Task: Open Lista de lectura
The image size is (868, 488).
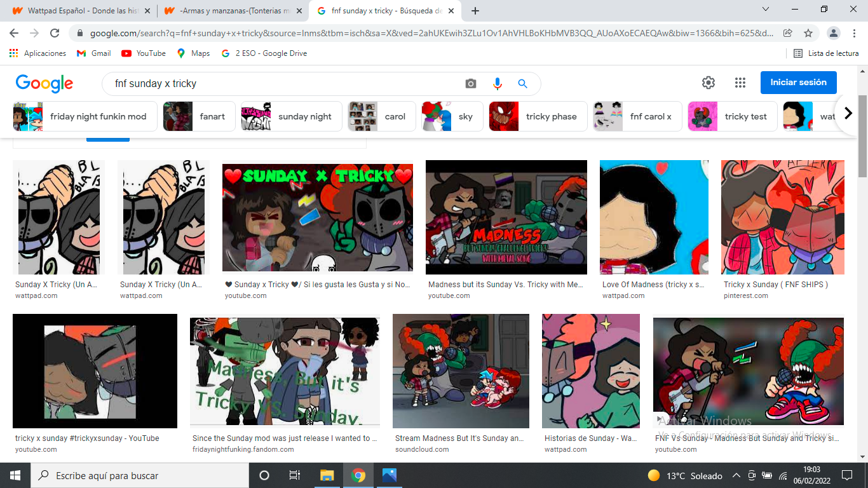Action: pos(826,53)
